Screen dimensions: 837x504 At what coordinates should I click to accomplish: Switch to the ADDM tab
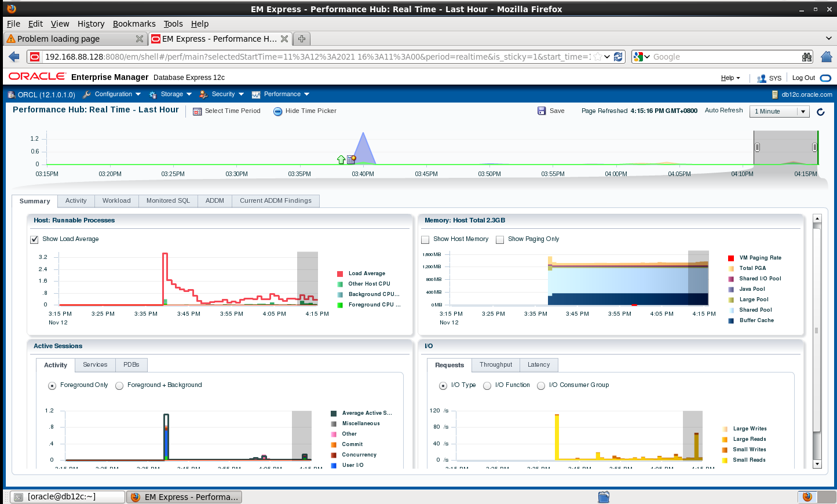tap(215, 201)
